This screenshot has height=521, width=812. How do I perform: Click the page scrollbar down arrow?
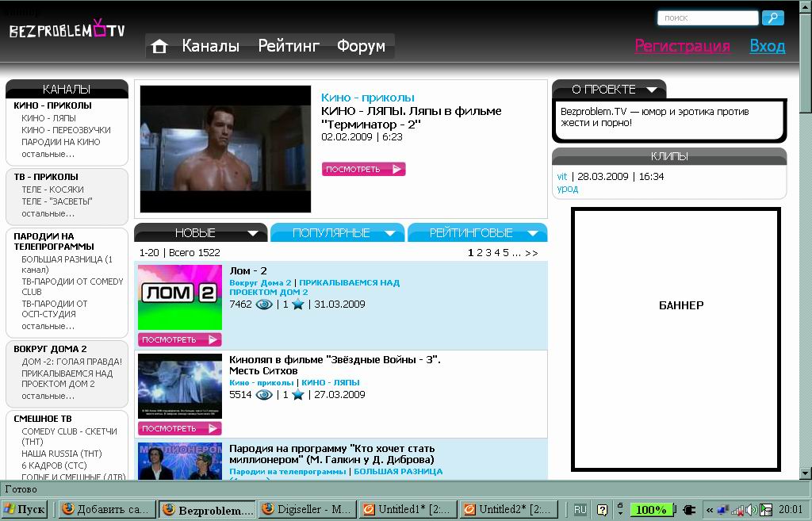tap(806, 473)
